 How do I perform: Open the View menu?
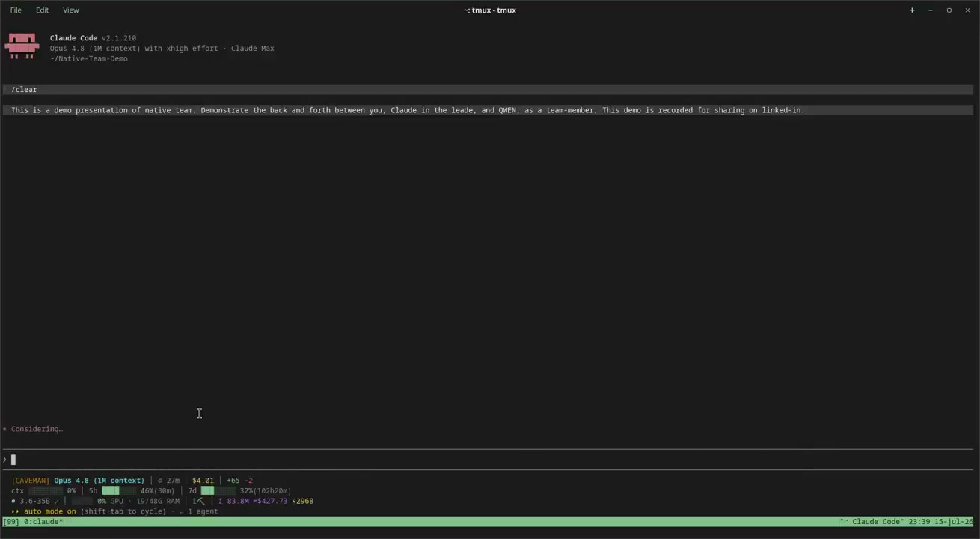click(x=70, y=10)
